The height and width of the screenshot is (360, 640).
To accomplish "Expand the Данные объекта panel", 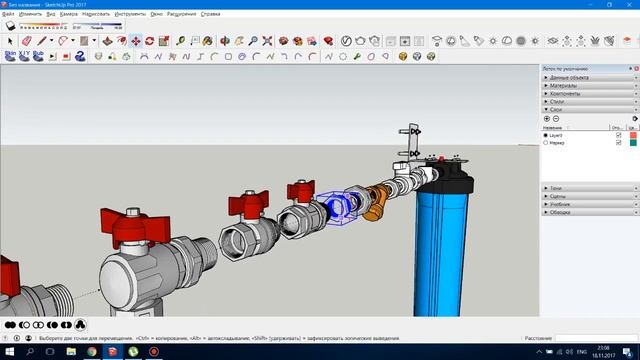I will click(x=590, y=78).
